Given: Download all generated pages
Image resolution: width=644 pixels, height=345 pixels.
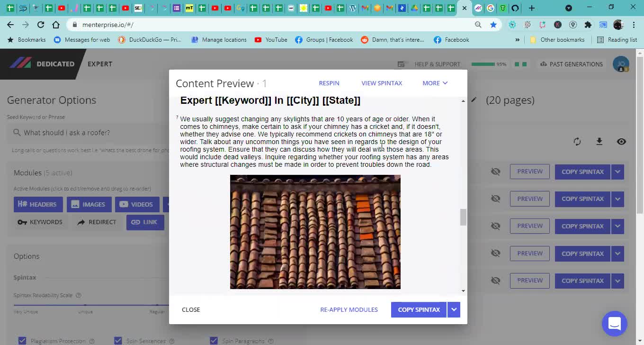Looking at the screenshot, I should [599, 142].
